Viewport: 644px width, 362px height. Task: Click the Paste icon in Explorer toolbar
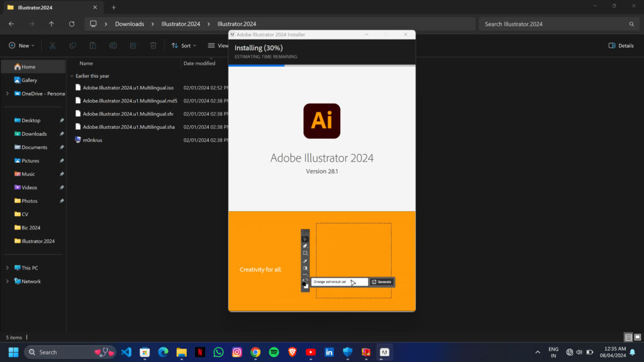pyautogui.click(x=93, y=45)
